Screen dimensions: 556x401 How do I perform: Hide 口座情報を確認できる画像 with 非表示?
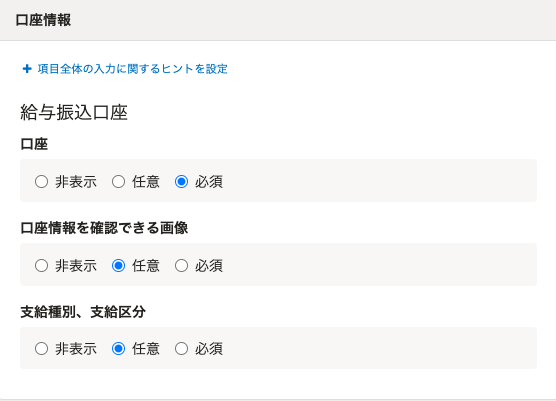tap(41, 265)
